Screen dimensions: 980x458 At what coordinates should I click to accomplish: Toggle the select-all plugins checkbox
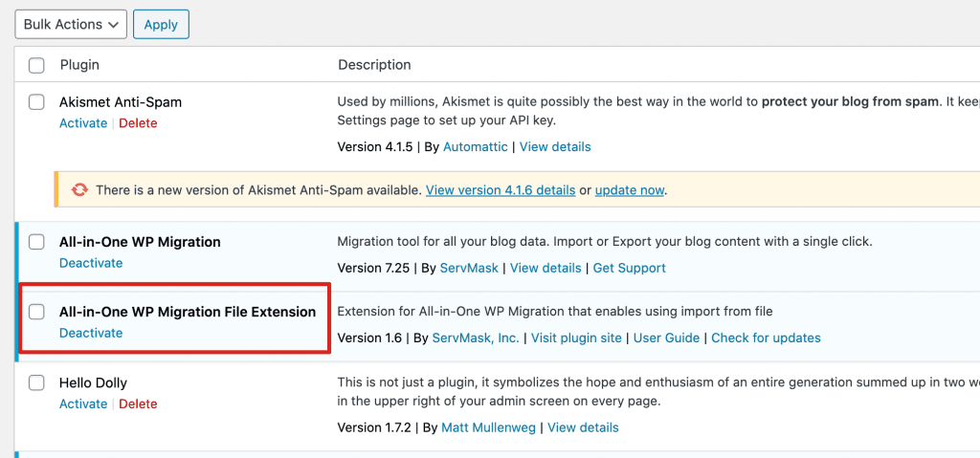point(36,65)
